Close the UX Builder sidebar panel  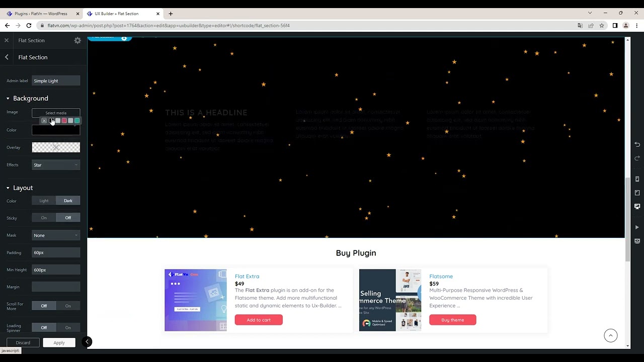coord(7,40)
